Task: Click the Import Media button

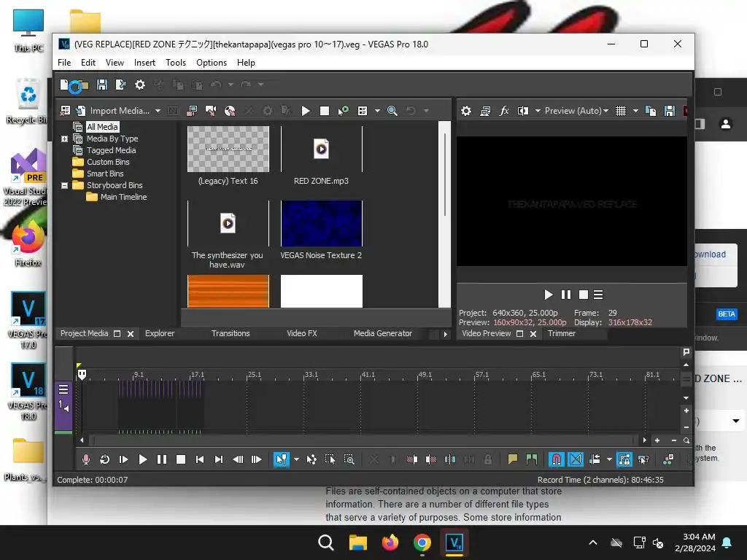Action: tap(115, 111)
